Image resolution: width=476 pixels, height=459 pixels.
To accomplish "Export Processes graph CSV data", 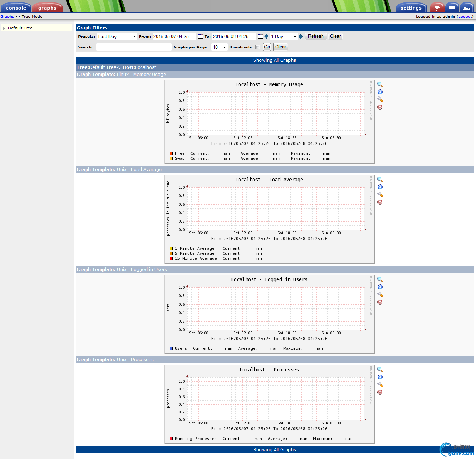I will [x=380, y=377].
